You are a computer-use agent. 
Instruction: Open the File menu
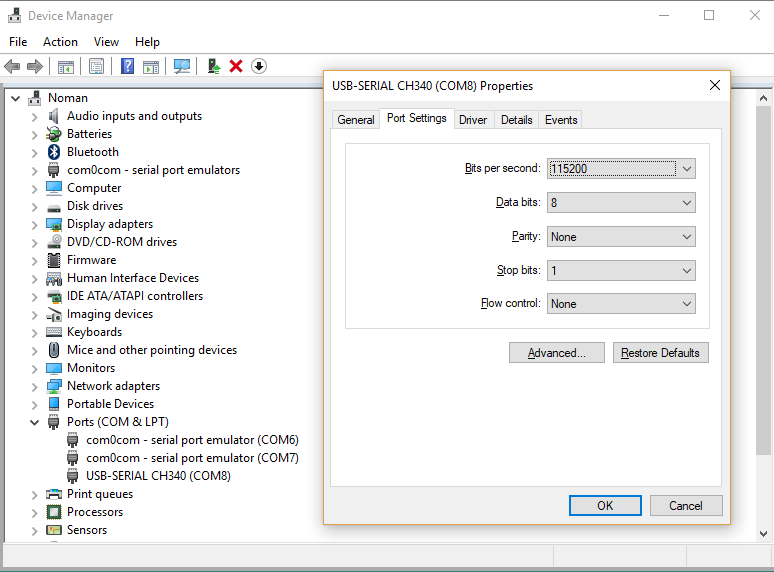pos(18,42)
